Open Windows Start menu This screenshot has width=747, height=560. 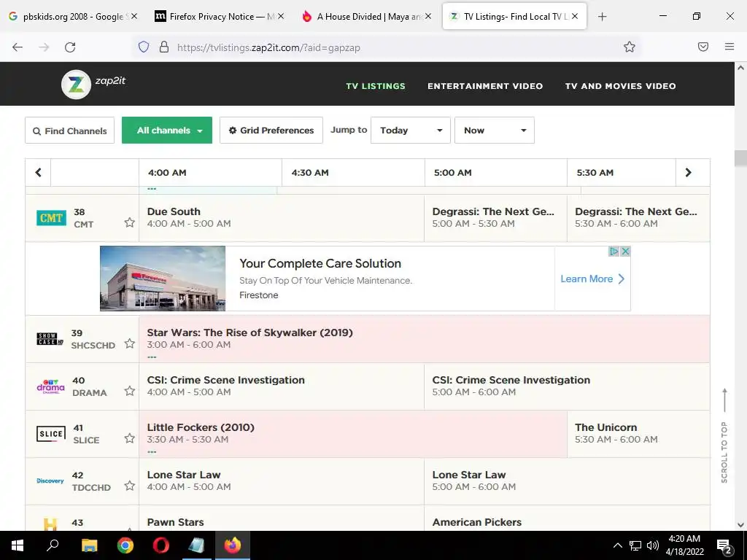point(18,545)
